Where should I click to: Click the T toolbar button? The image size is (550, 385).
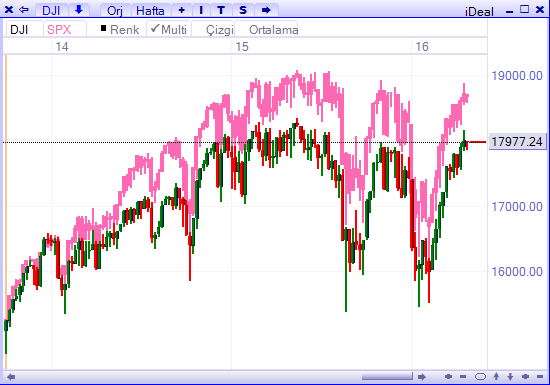pyautogui.click(x=221, y=10)
